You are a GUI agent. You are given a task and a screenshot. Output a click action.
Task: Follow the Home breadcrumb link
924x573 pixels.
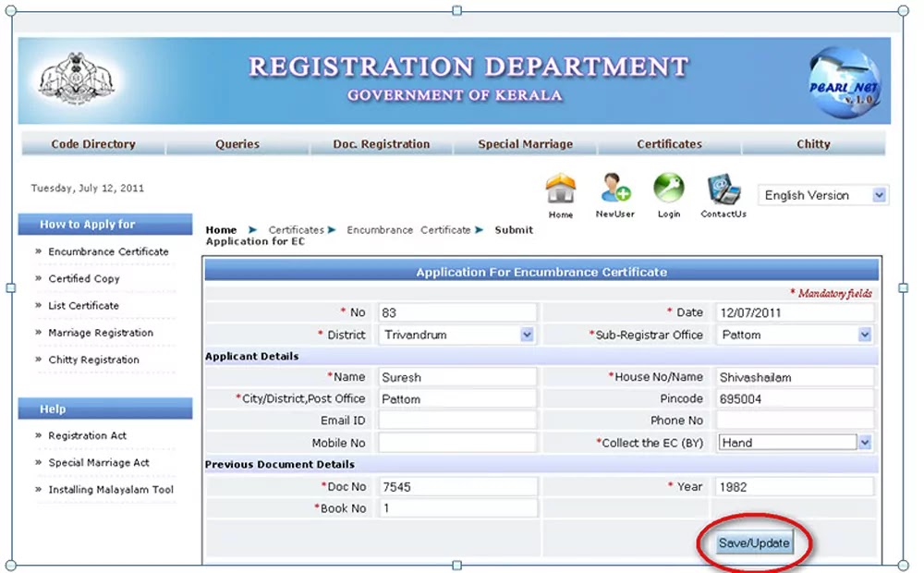(x=220, y=229)
